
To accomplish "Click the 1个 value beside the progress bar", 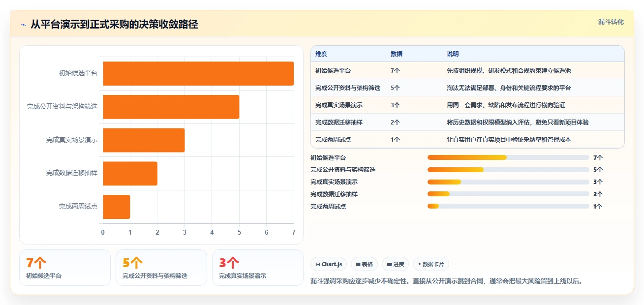I will click(598, 207).
